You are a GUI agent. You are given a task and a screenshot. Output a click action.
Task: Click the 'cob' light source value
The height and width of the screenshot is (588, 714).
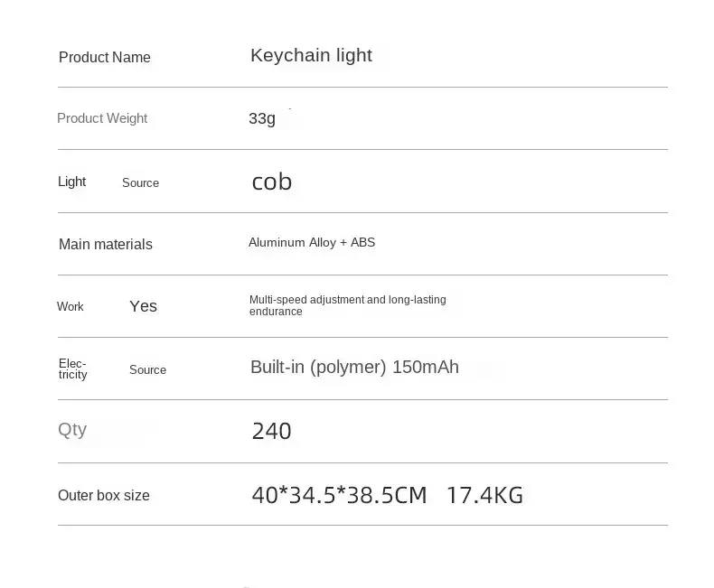tap(271, 182)
